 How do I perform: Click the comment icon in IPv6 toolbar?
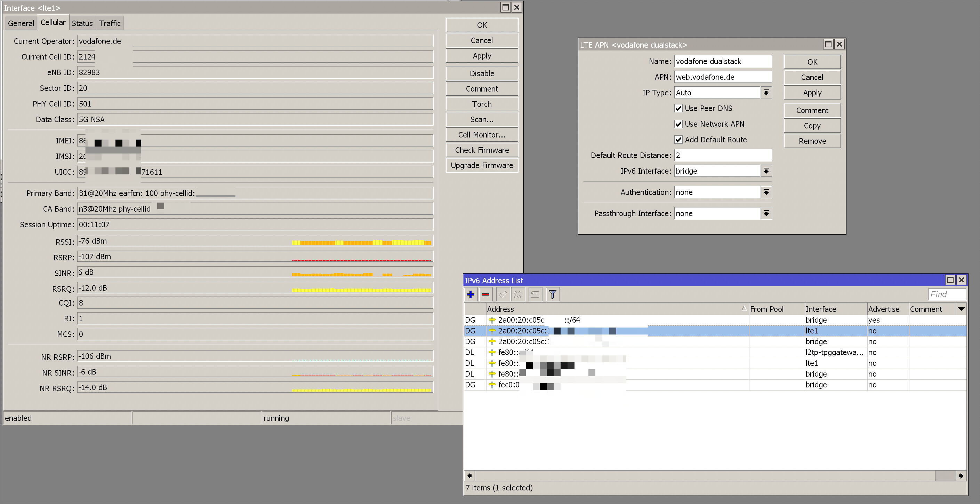tap(535, 294)
